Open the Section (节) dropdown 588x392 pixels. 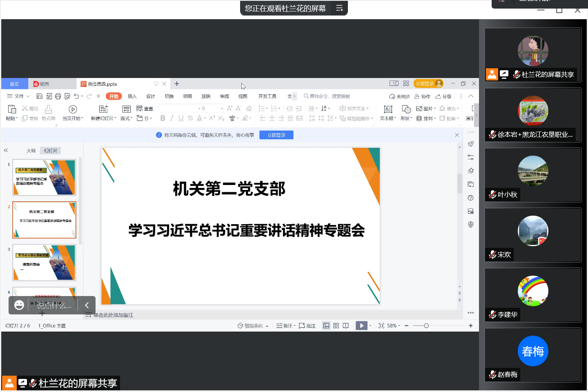tap(144, 118)
